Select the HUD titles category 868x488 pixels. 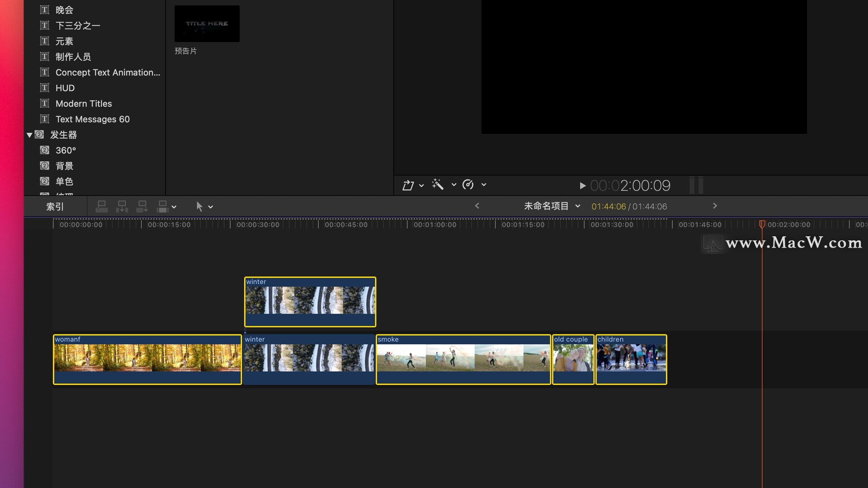tap(65, 88)
